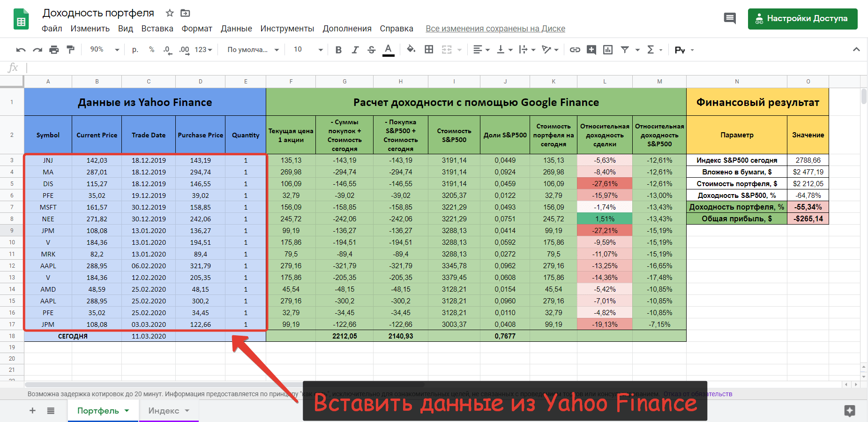Collapse the toolbar with up chevron

856,49
